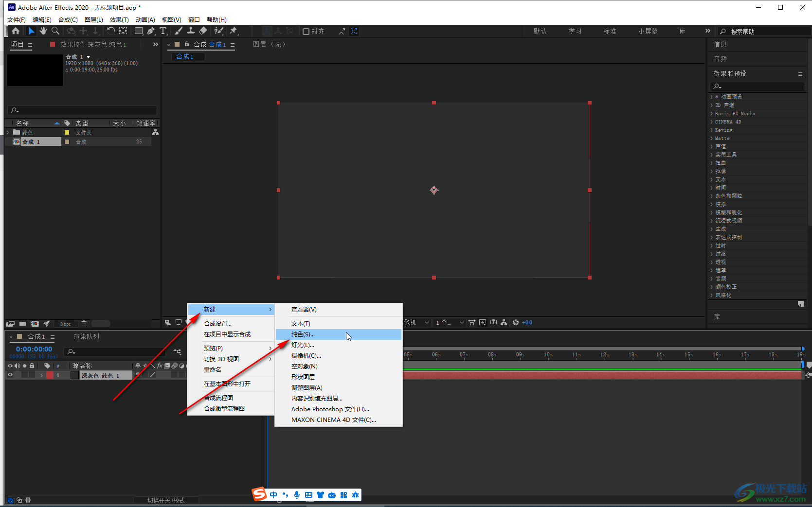Hide the 深灰色 纯色 1 layer eye
The image size is (812, 507).
pyautogui.click(x=10, y=375)
